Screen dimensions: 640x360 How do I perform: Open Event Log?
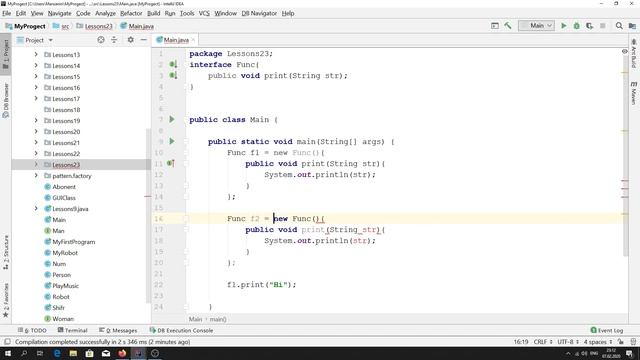607,330
